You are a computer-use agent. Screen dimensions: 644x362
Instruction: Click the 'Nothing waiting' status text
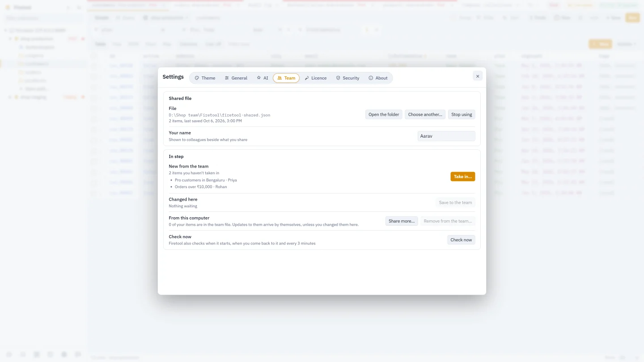click(183, 206)
